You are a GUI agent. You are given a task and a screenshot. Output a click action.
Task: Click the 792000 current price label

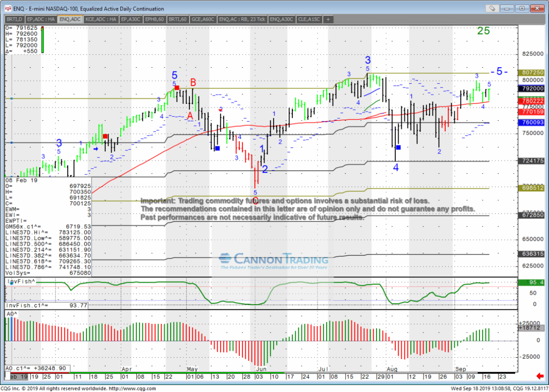(x=531, y=88)
